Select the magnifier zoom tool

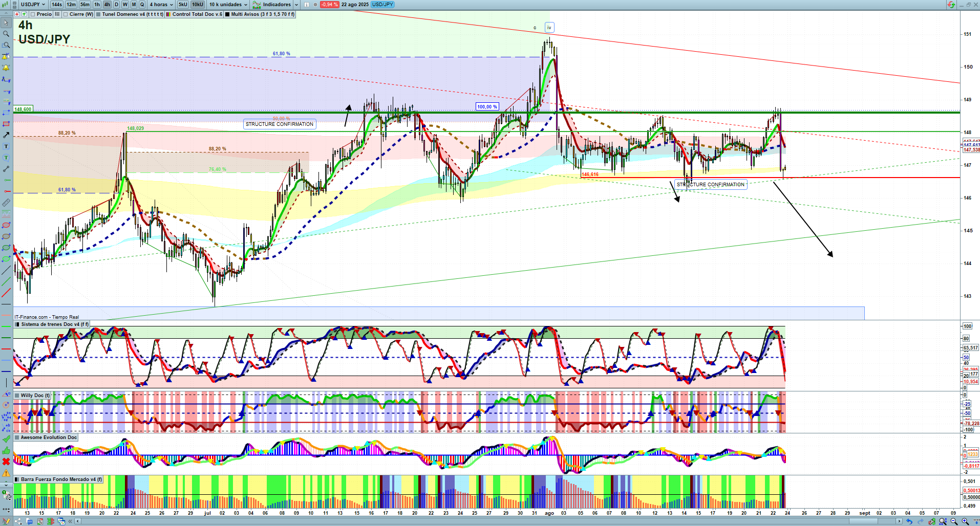coord(6,34)
